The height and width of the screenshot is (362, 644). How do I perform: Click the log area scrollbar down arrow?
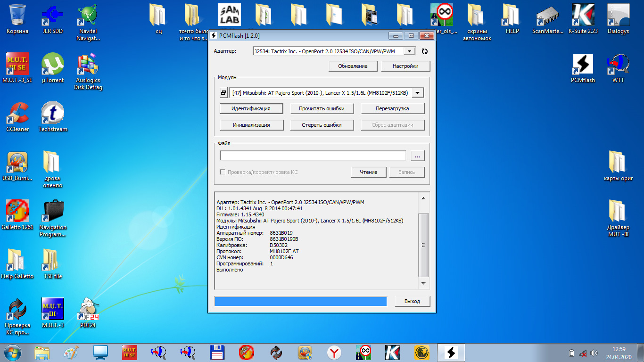tap(423, 283)
